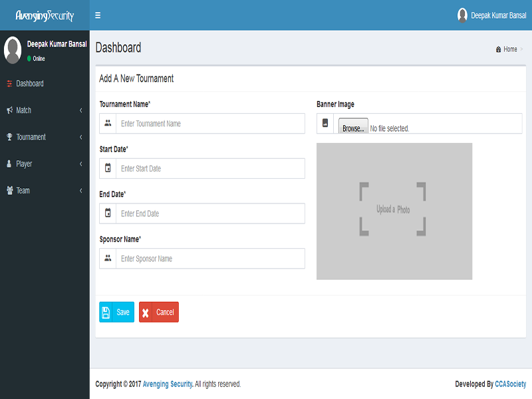Click the Upload a Photo placeholder image
Image resolution: width=532 pixels, height=399 pixels.
click(394, 211)
